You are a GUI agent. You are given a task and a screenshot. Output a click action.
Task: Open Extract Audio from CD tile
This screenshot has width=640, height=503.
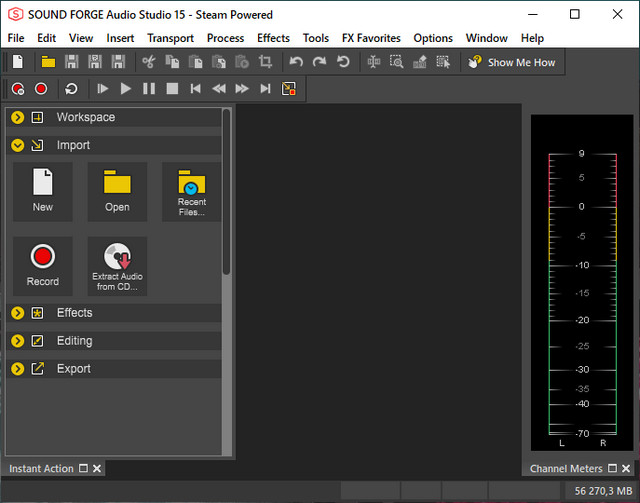click(118, 267)
